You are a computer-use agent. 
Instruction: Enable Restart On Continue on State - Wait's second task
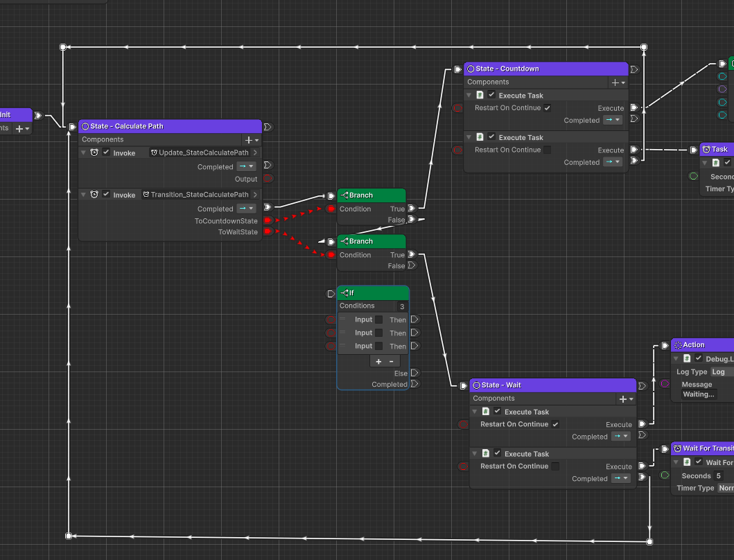click(x=555, y=466)
